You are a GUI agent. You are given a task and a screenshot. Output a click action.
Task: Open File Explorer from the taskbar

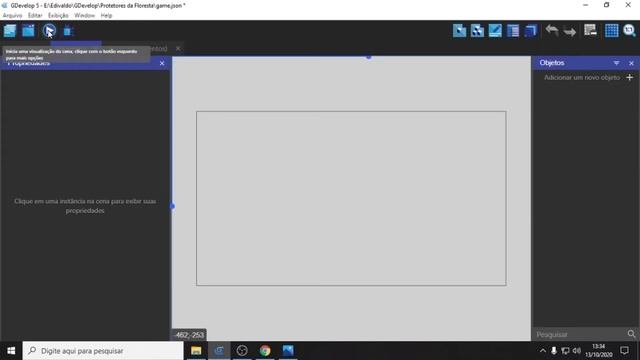(x=196, y=351)
